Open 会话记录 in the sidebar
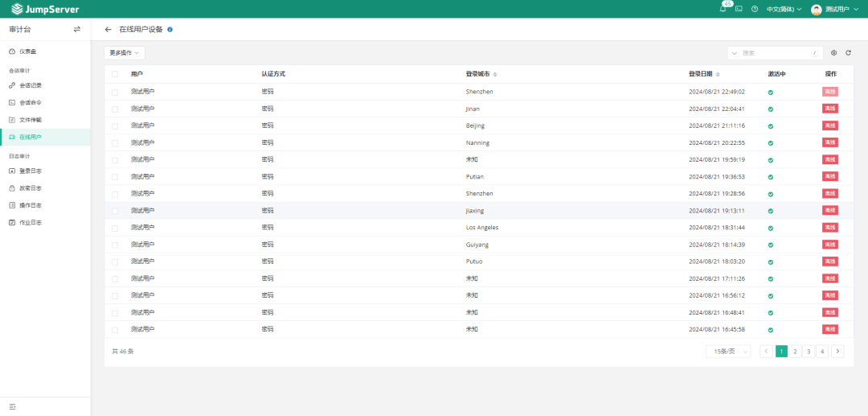 pos(31,85)
